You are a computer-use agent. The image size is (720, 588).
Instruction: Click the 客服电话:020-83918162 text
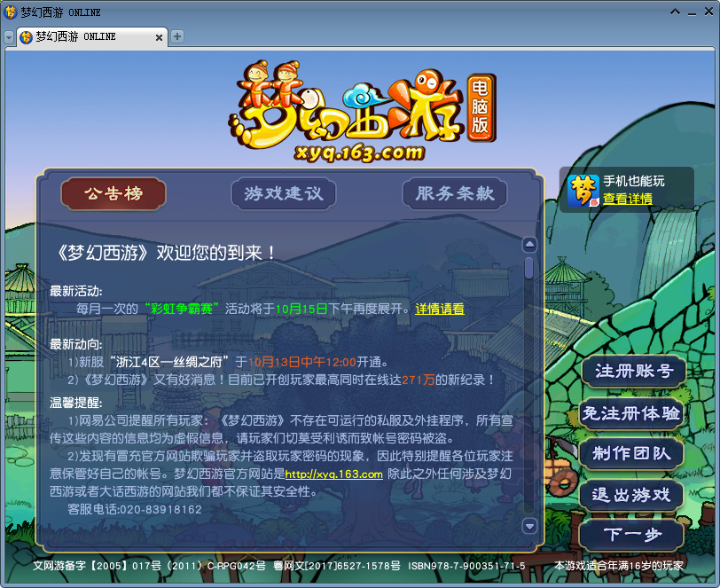[135, 509]
